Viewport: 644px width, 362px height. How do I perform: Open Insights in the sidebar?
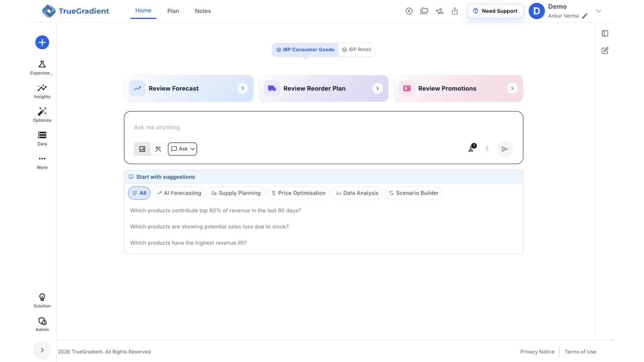click(42, 91)
